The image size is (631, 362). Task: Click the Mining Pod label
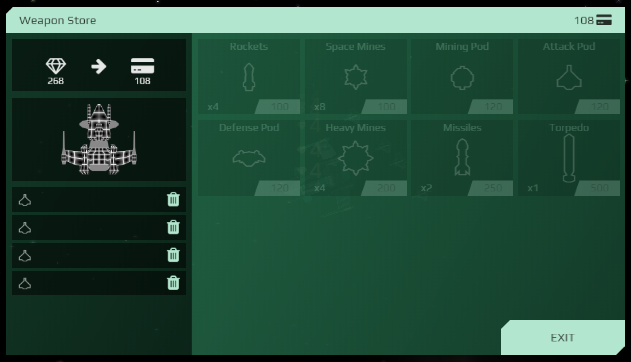(x=462, y=47)
